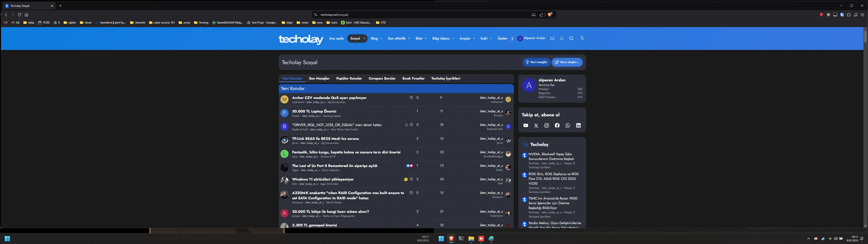The height and width of the screenshot is (244, 868).
Task: Open the TP-Link BE65 ile BE25 Mesh topic
Action: (325, 138)
